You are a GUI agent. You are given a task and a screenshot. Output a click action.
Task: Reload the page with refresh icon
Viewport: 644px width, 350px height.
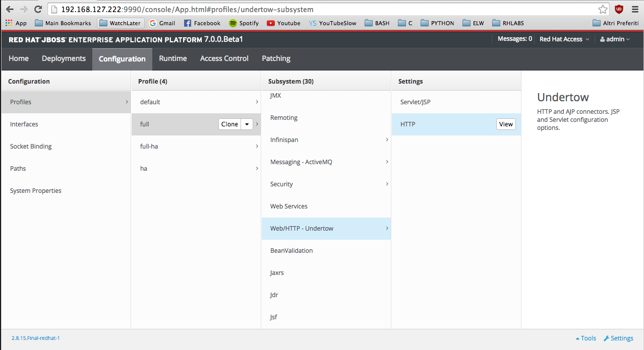[x=38, y=9]
